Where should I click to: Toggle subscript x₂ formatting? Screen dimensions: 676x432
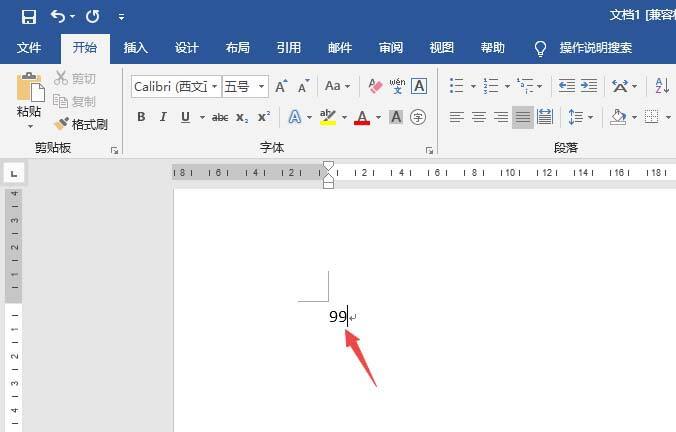242,117
